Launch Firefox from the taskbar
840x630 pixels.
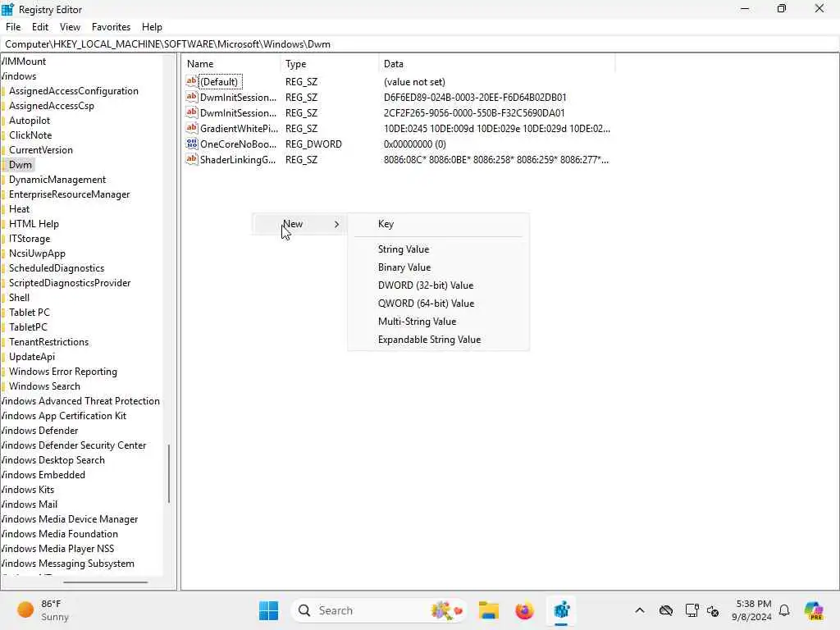(524, 610)
